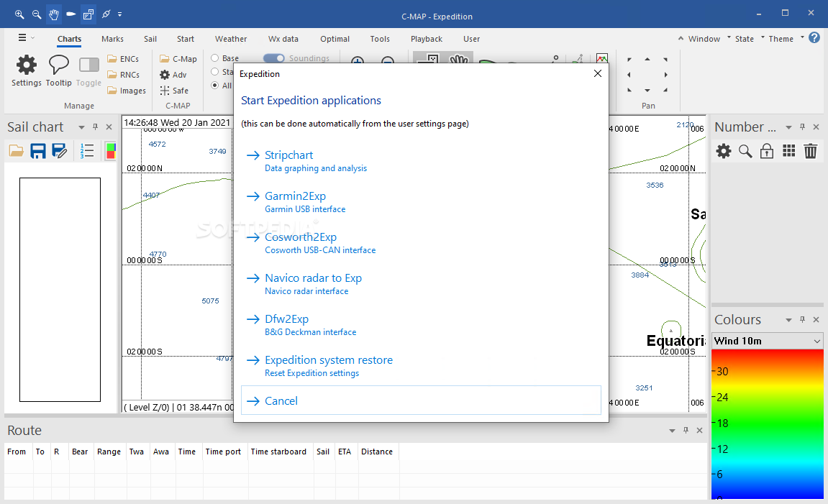Click the save-and-edit sail chart icon
This screenshot has width=828, height=504.
coord(59,151)
